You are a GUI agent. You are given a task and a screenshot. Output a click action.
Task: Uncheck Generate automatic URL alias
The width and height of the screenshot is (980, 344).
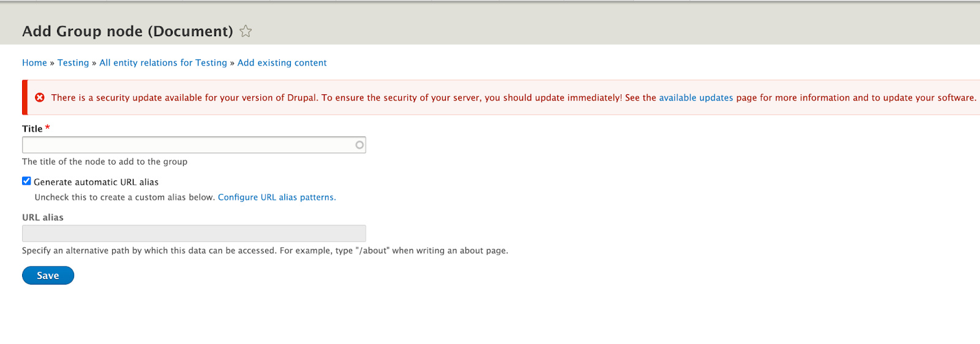point(26,181)
